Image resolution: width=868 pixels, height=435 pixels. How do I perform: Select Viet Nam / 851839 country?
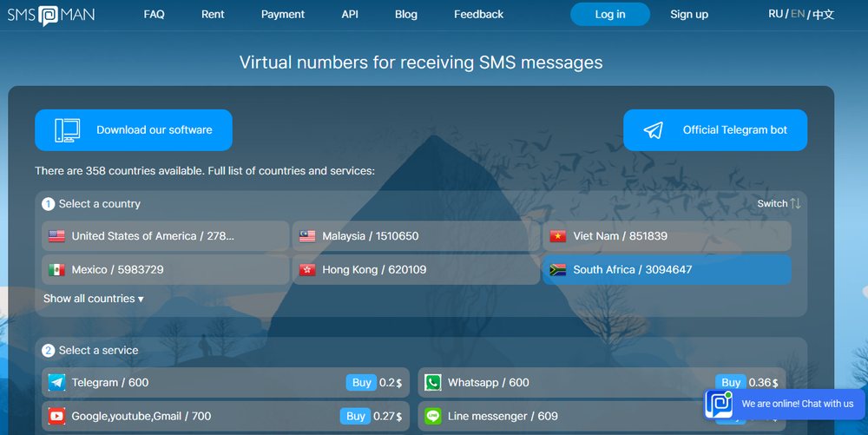tap(667, 236)
